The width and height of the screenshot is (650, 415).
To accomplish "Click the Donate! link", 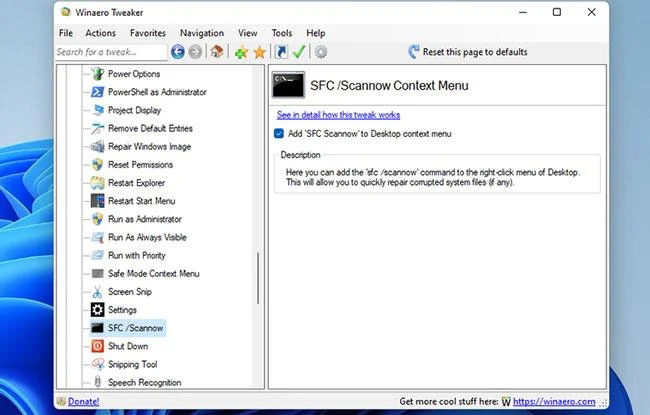I will point(83,401).
